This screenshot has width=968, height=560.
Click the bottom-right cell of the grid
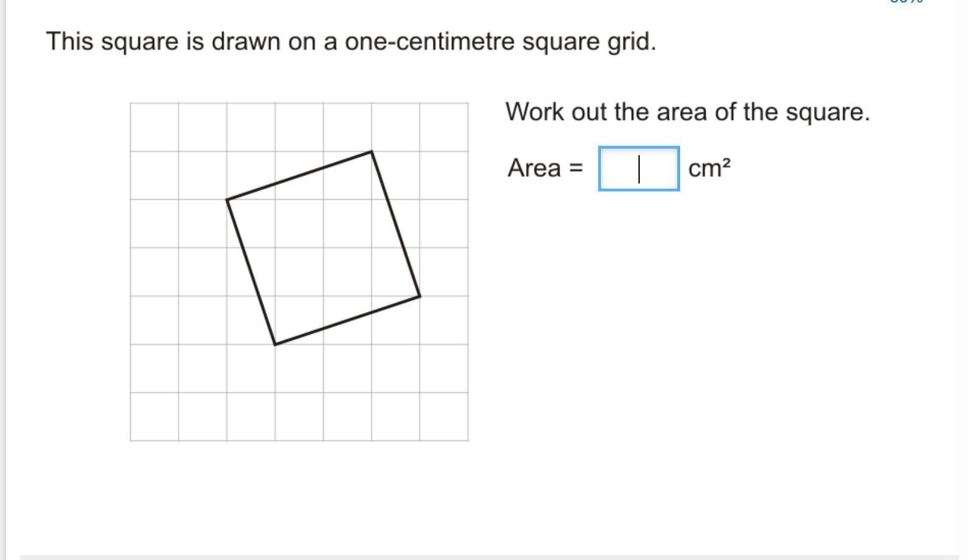pos(444,416)
